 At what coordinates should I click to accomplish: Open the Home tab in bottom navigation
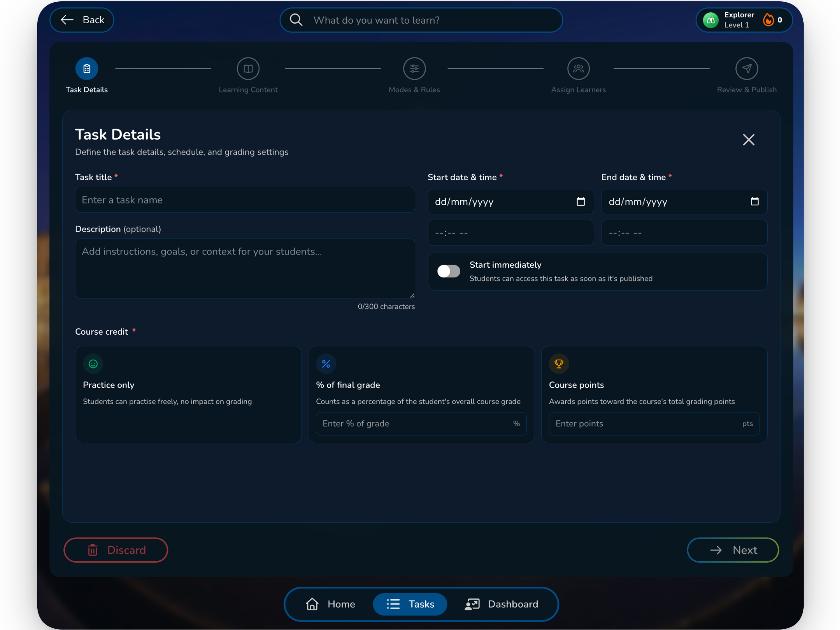point(330,604)
